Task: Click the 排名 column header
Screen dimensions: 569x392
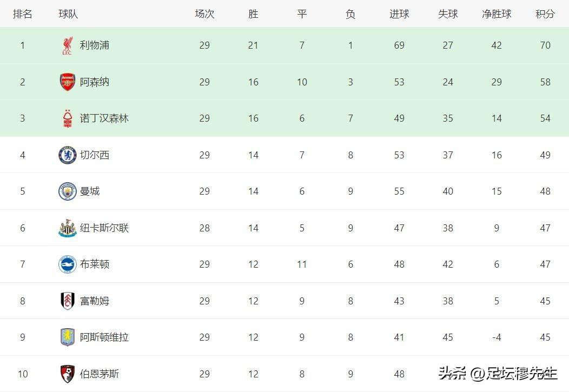Action: (x=23, y=14)
